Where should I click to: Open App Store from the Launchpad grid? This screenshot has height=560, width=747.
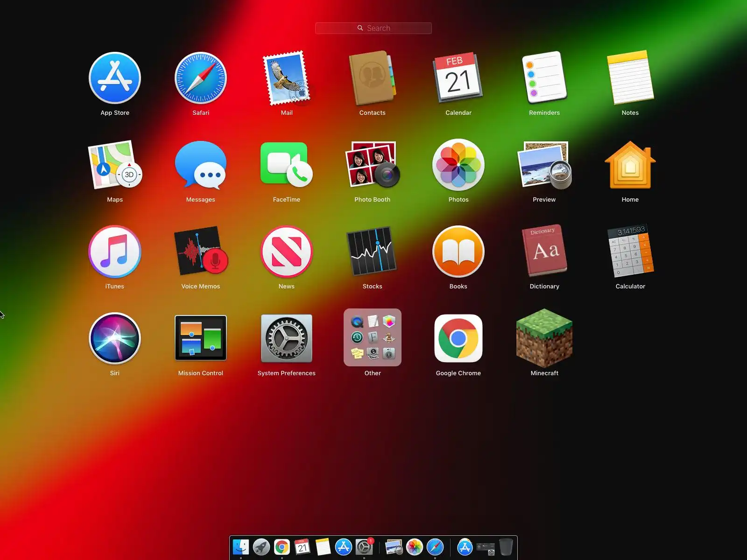tap(115, 77)
